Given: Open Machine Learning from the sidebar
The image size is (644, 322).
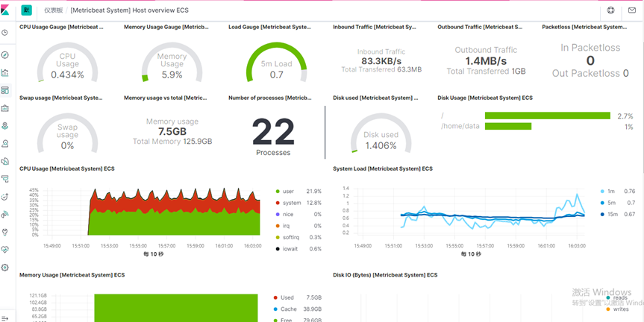Looking at the screenshot, I should click(x=5, y=143).
